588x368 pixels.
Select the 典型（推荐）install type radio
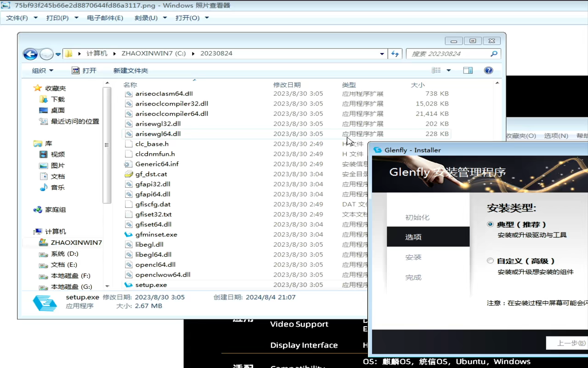click(x=490, y=224)
